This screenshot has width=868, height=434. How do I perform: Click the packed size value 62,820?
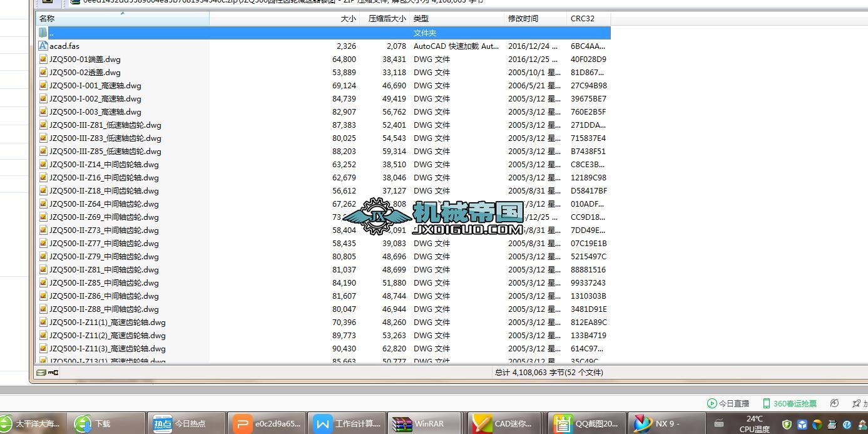click(x=394, y=348)
